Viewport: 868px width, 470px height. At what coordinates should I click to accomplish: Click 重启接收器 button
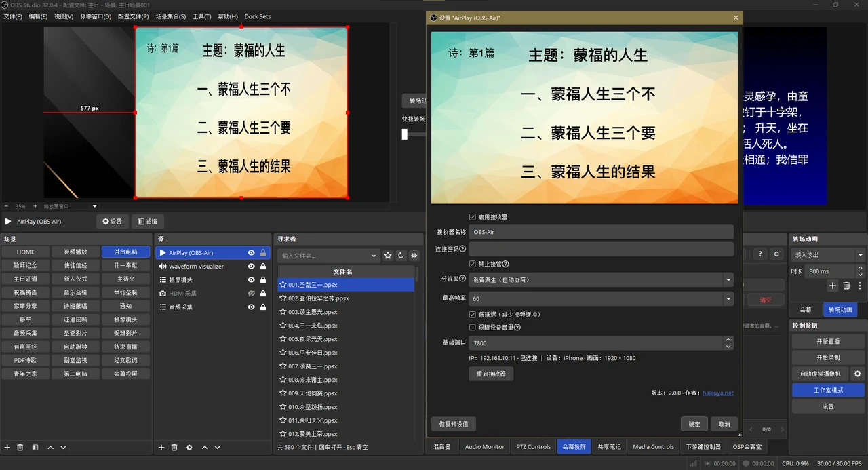point(491,374)
